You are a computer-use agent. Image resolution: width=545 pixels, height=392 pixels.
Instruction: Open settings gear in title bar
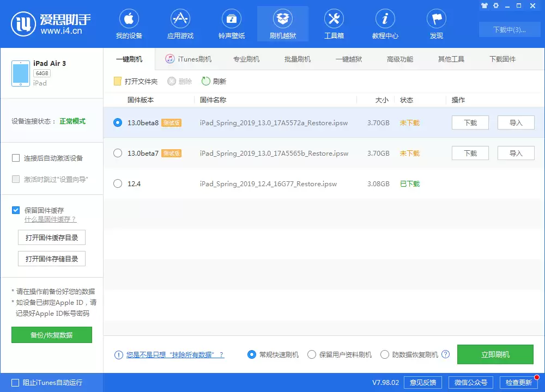coord(496,5)
